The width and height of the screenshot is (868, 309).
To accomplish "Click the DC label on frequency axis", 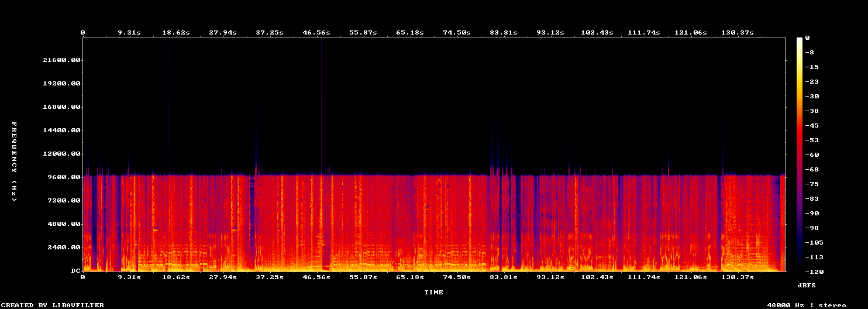I will [x=75, y=271].
